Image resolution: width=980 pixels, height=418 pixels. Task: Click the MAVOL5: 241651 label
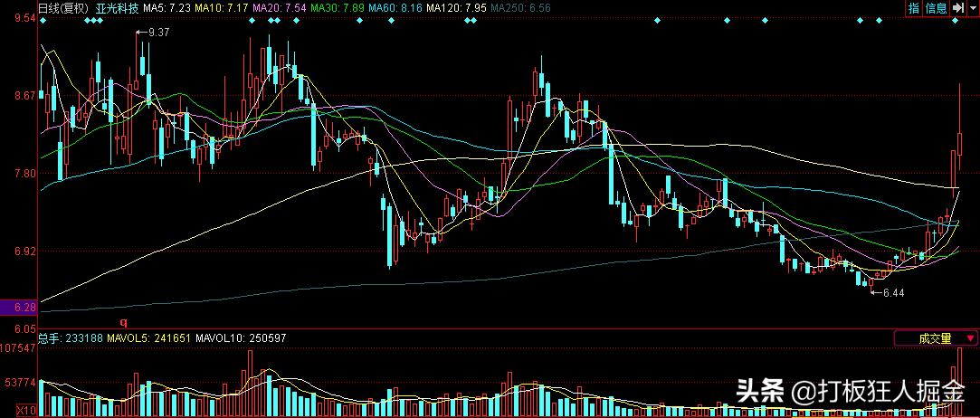[x=148, y=338]
